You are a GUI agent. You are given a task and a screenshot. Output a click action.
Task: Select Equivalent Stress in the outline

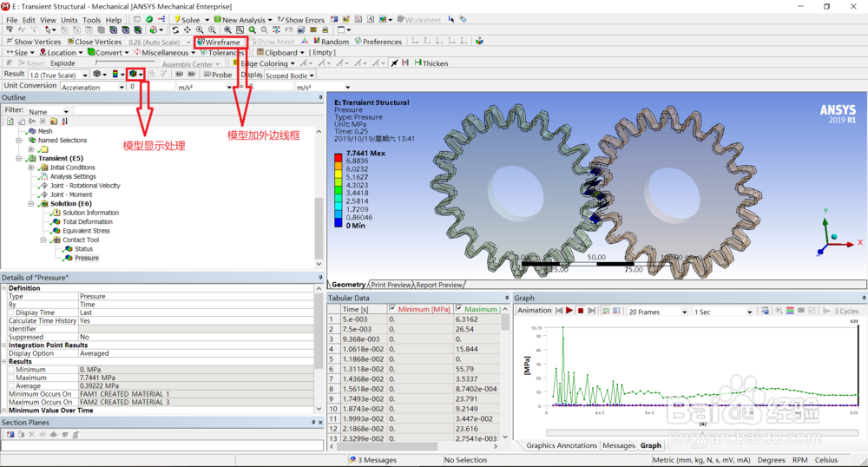tap(86, 231)
